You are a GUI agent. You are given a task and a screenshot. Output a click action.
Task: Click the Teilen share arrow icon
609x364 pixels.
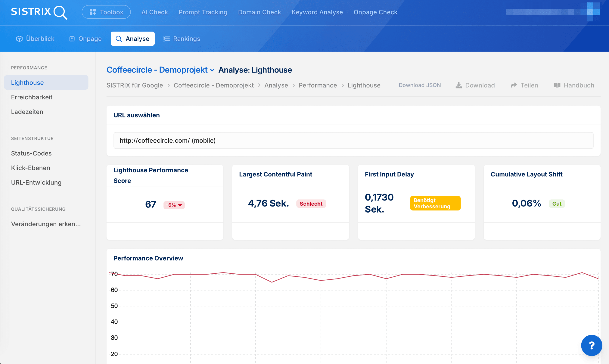[514, 85]
